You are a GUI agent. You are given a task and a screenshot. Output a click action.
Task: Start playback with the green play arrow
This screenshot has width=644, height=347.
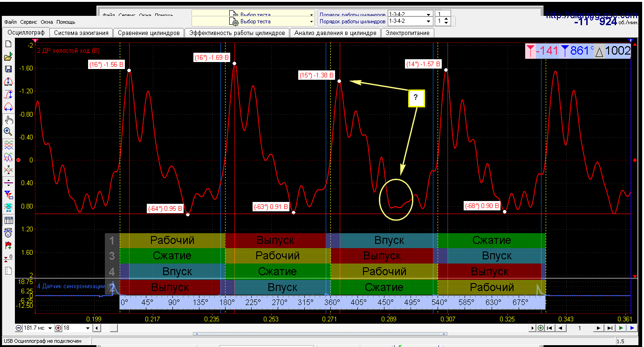[621, 328]
